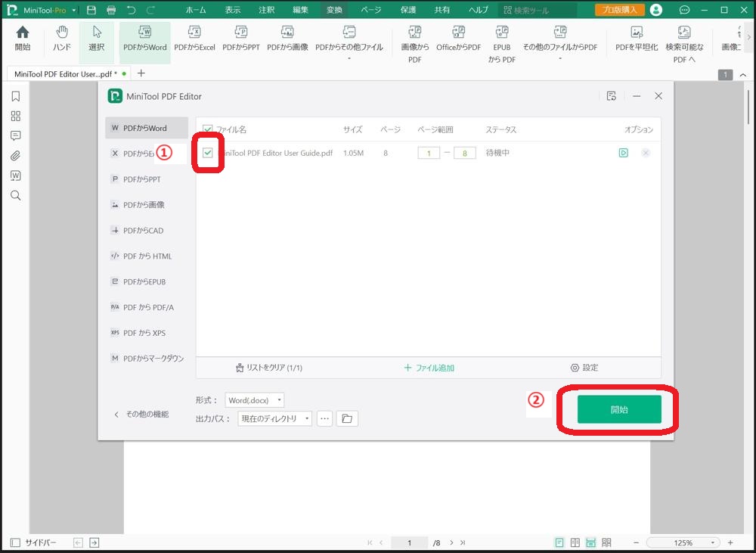Click the print icon in title bar
The height and width of the screenshot is (553, 756).
[x=111, y=10]
